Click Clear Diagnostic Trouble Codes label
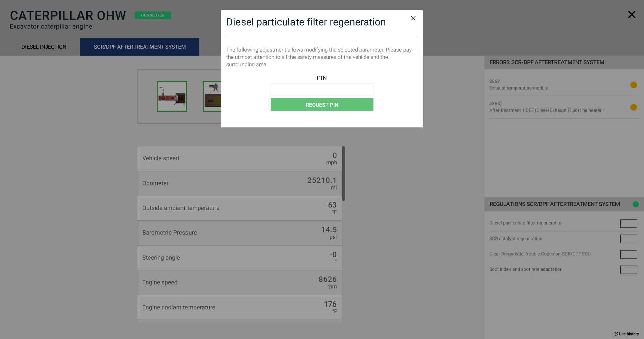 (540, 254)
